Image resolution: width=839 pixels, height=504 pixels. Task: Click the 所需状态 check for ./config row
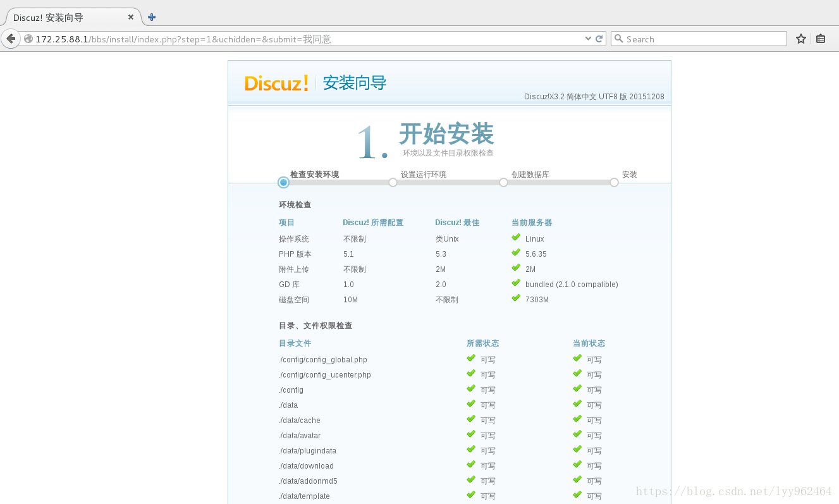tap(471, 389)
